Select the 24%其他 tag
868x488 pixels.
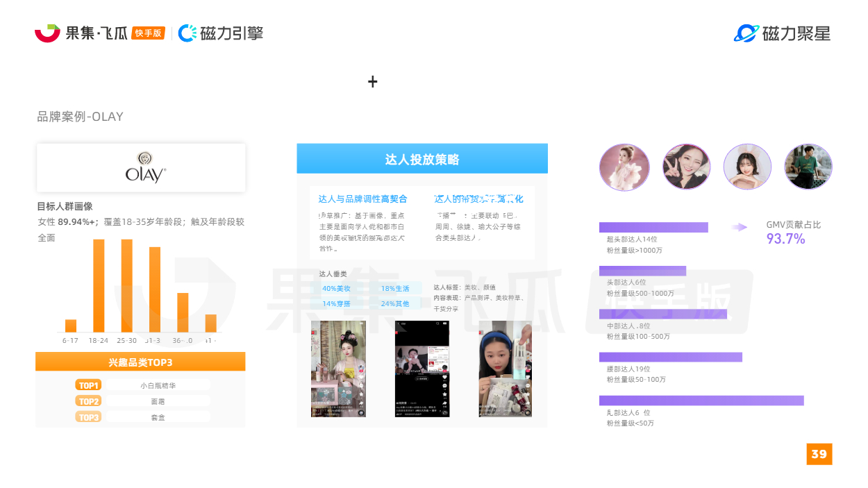395,303
